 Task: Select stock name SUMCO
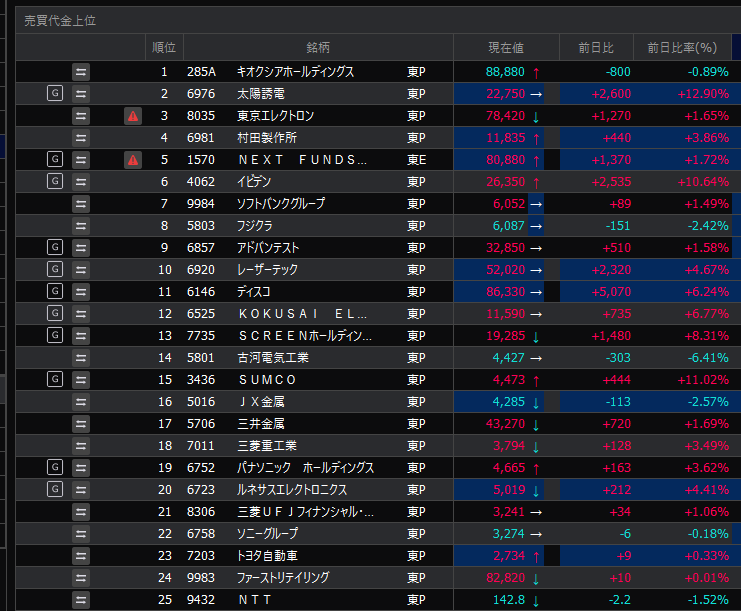point(267,379)
